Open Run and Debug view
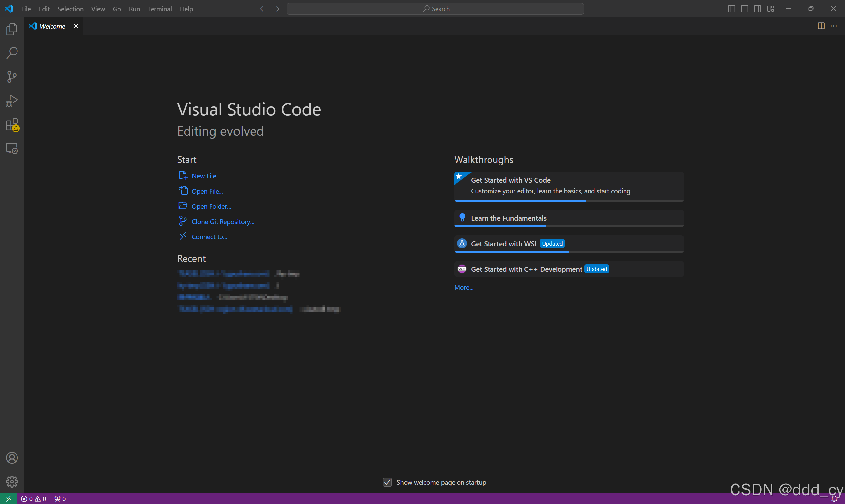This screenshot has height=504, width=845. point(12,101)
